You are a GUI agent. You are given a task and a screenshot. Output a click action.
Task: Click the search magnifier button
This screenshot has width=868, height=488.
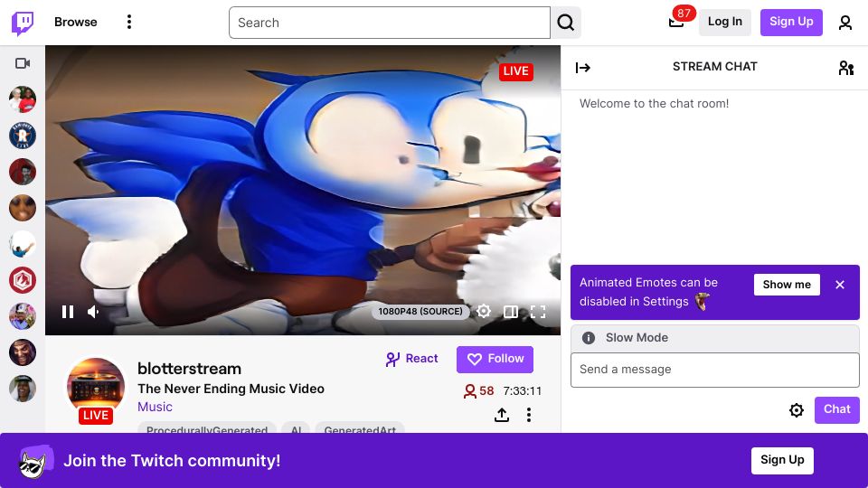[565, 23]
